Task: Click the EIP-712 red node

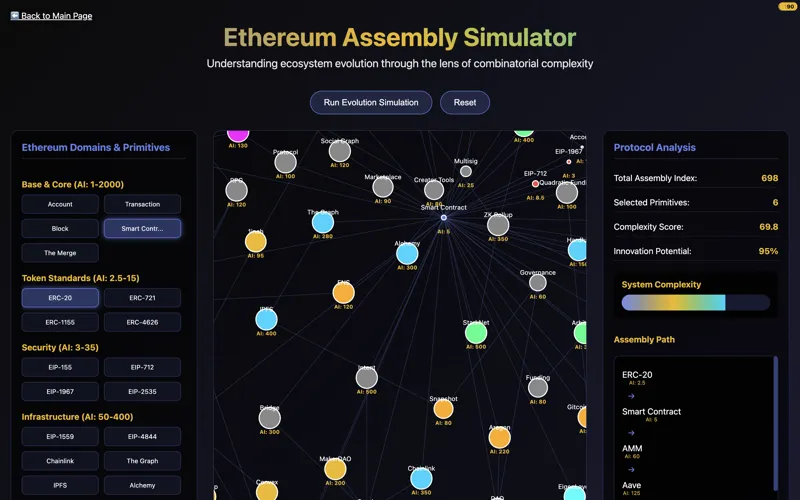Action: coord(535,184)
